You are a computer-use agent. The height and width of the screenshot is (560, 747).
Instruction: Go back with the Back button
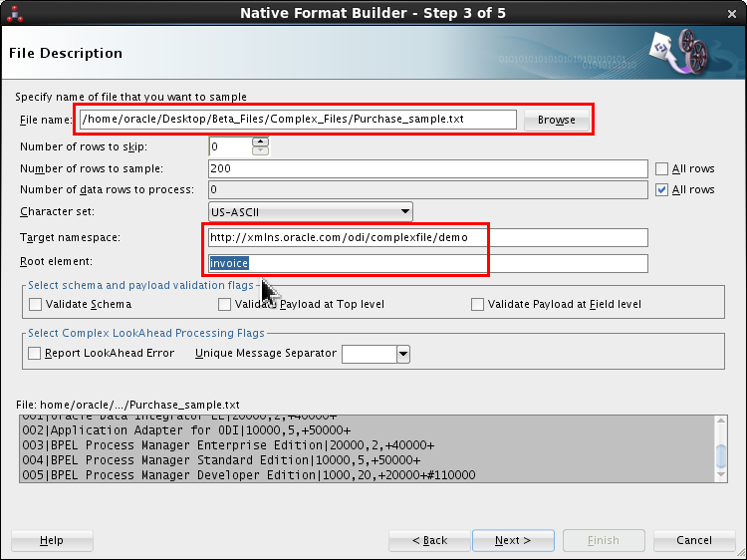tap(429, 540)
